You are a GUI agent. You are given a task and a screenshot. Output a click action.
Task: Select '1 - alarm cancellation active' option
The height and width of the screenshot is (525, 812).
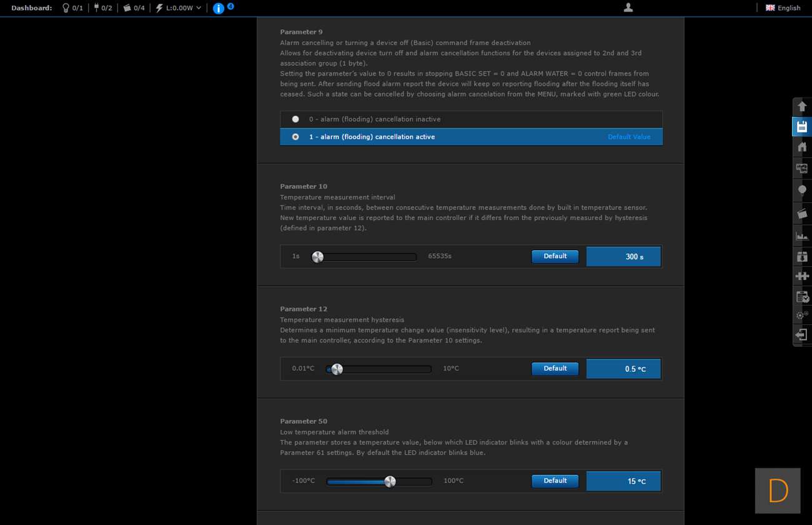pyautogui.click(x=295, y=137)
